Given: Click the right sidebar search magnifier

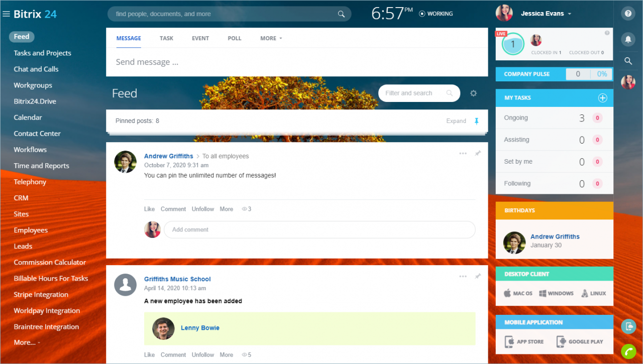Looking at the screenshot, I should [628, 61].
